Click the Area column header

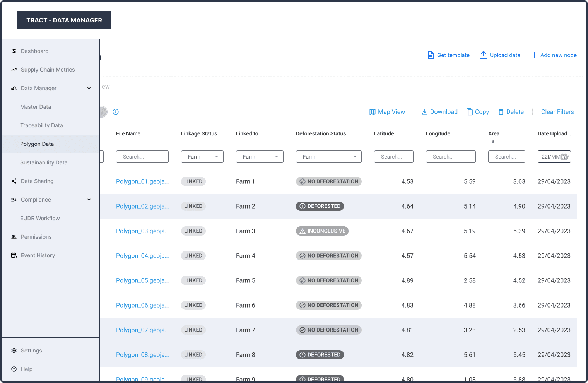pos(494,133)
